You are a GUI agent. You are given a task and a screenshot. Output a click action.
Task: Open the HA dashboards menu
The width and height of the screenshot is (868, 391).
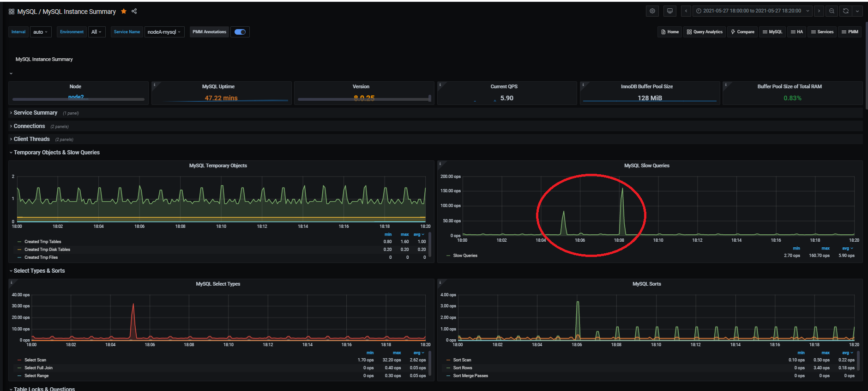pos(797,32)
